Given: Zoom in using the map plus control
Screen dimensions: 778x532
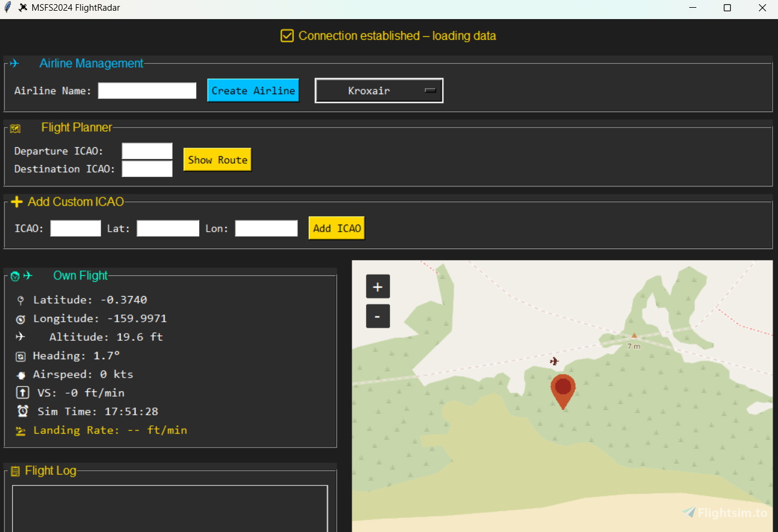Looking at the screenshot, I should (x=377, y=286).
